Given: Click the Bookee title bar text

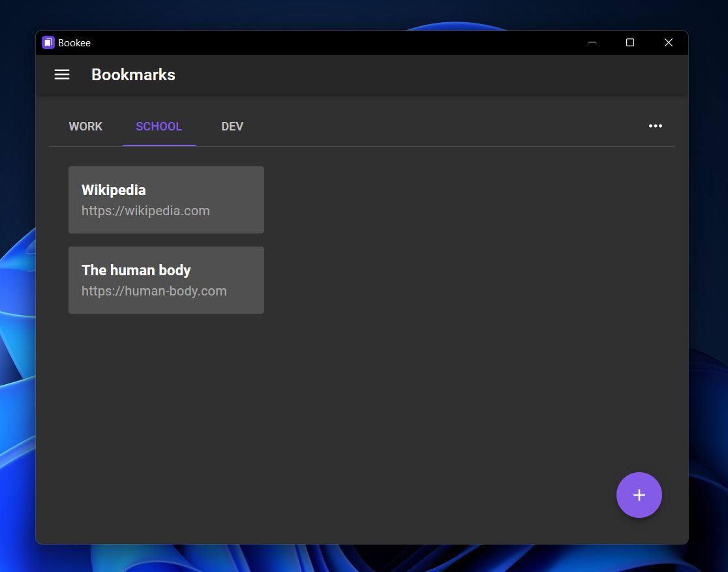Looking at the screenshot, I should (74, 43).
